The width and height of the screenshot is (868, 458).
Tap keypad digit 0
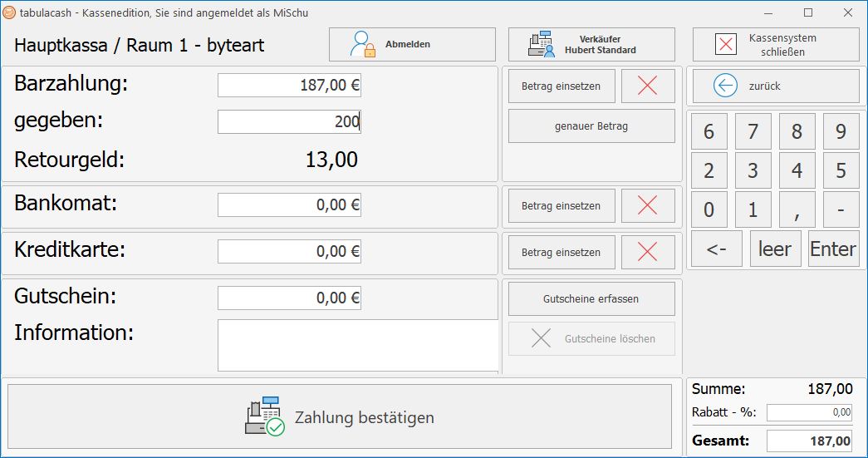tap(709, 209)
